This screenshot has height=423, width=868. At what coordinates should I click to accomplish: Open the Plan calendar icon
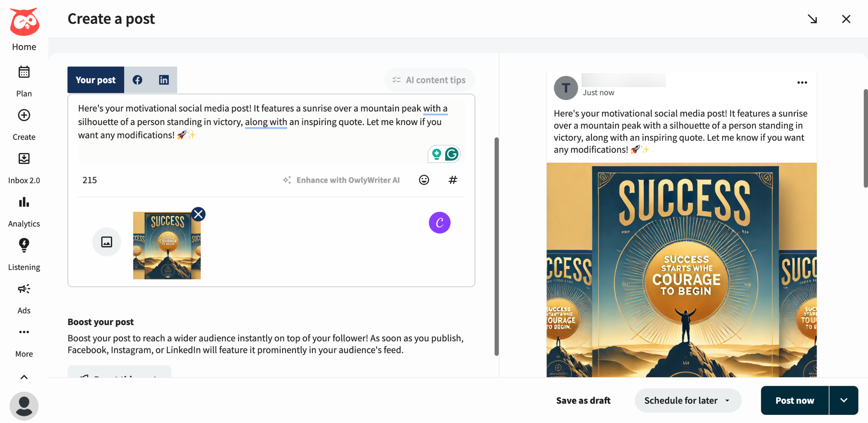click(24, 72)
